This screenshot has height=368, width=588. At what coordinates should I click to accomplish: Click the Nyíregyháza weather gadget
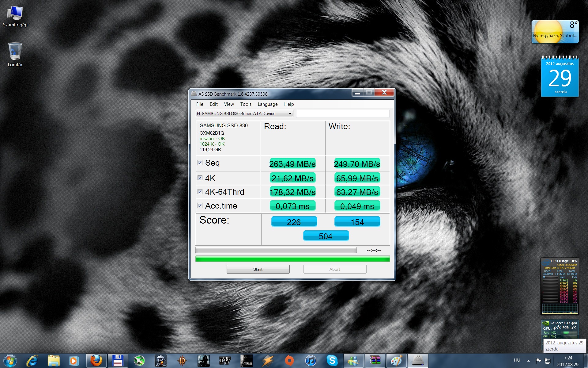pyautogui.click(x=555, y=32)
